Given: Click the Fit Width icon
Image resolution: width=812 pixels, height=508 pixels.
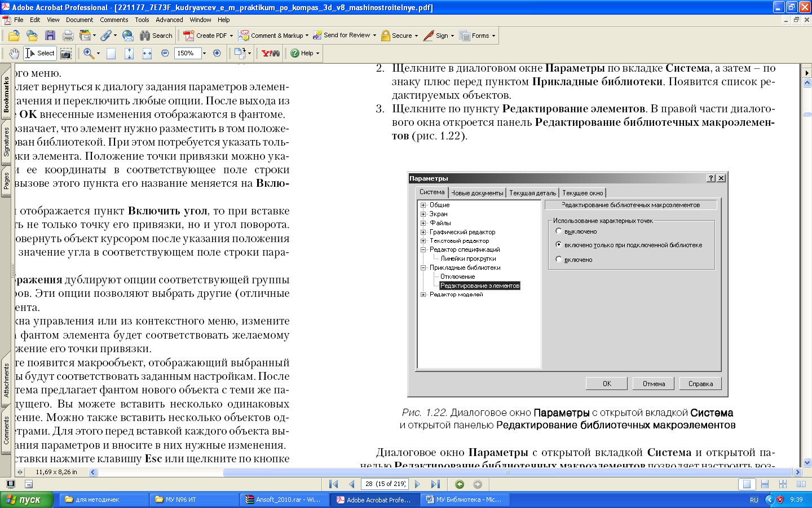Looking at the screenshot, I should 147,53.
